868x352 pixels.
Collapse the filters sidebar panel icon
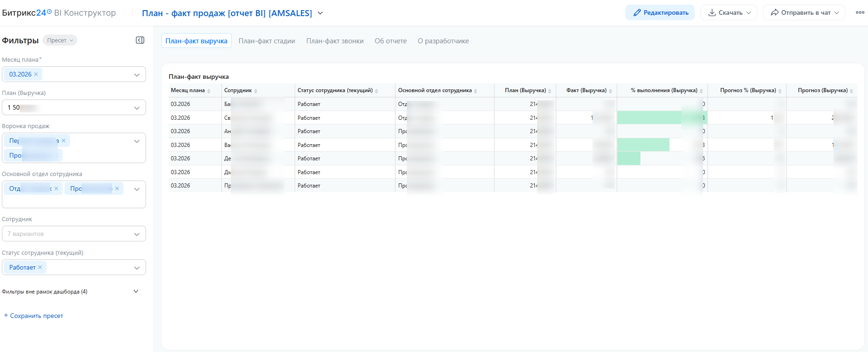click(140, 41)
